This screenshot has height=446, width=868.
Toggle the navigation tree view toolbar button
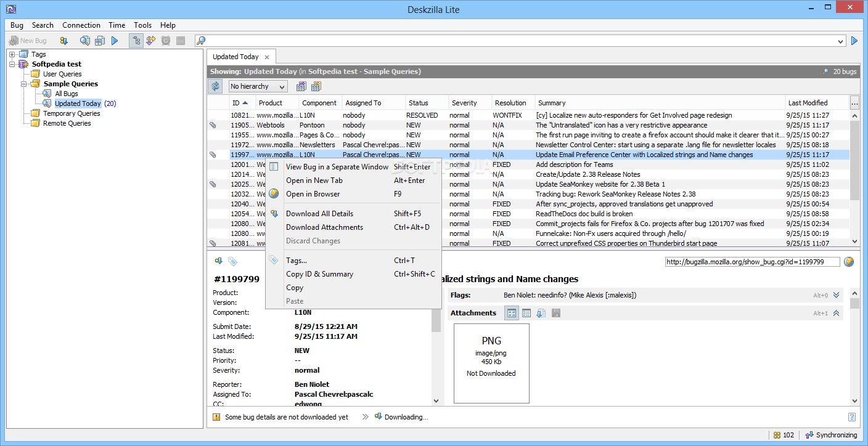[x=136, y=41]
